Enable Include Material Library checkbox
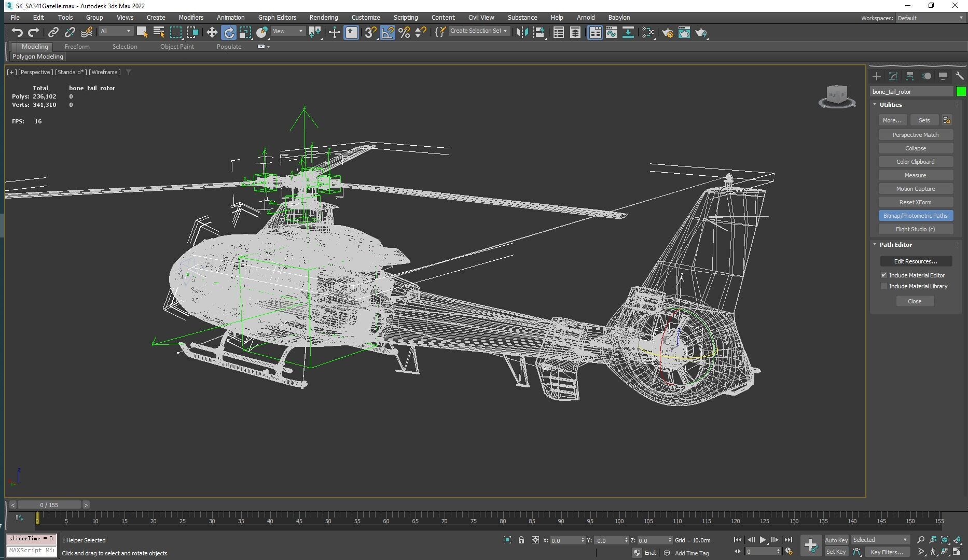Viewport: 968px width, 560px height. (x=883, y=286)
